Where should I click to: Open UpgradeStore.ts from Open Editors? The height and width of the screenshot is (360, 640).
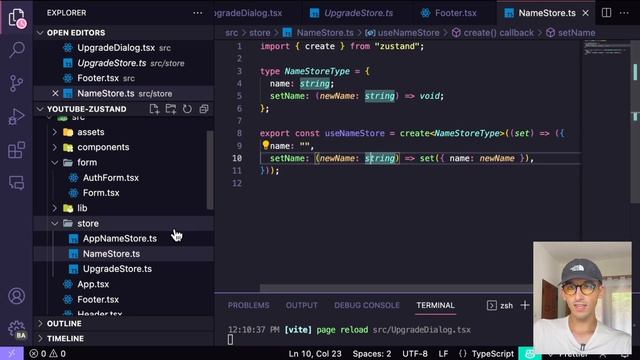pos(124,63)
